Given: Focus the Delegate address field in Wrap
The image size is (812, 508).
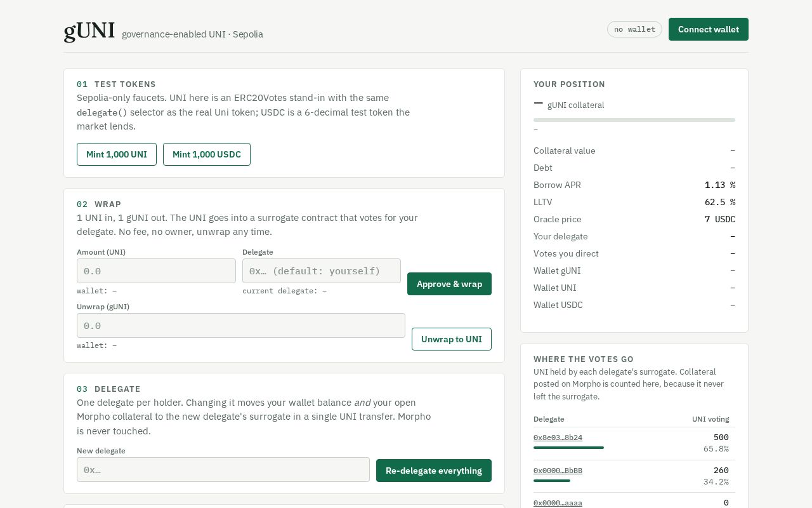Looking at the screenshot, I should click(x=322, y=271).
